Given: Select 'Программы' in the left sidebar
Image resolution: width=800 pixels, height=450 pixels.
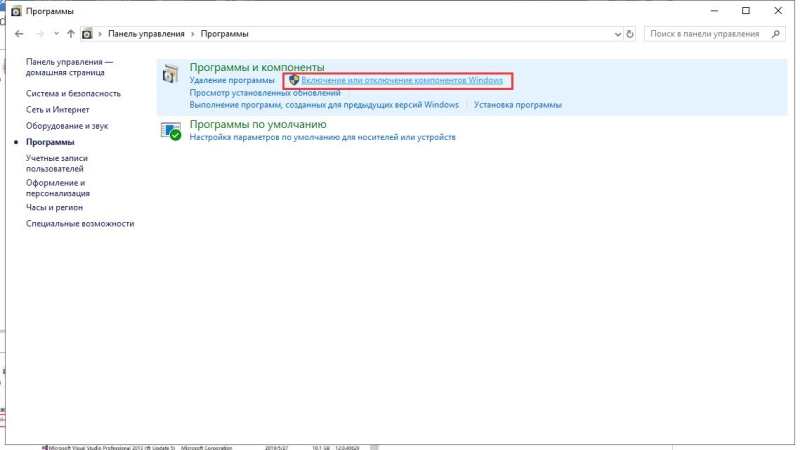Looking at the screenshot, I should [50, 142].
